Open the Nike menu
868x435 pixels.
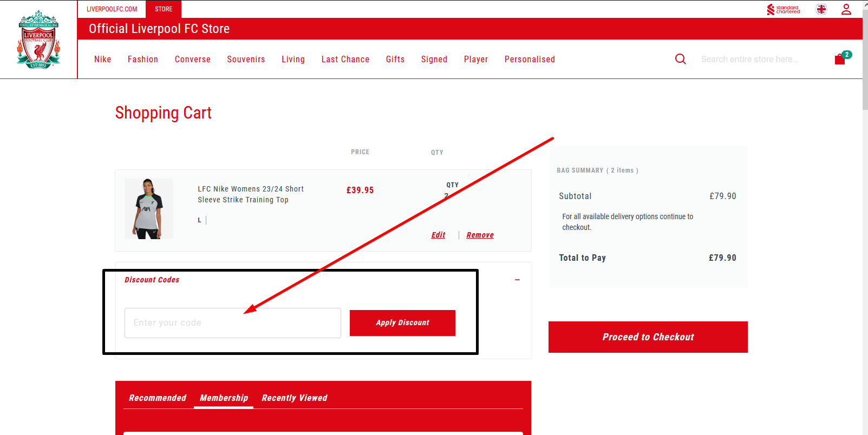tap(102, 60)
